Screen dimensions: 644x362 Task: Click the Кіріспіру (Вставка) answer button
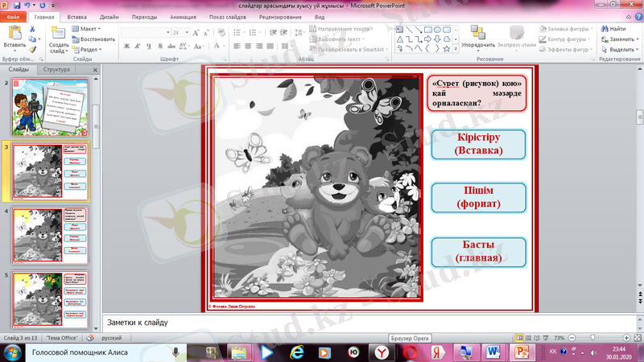click(478, 144)
